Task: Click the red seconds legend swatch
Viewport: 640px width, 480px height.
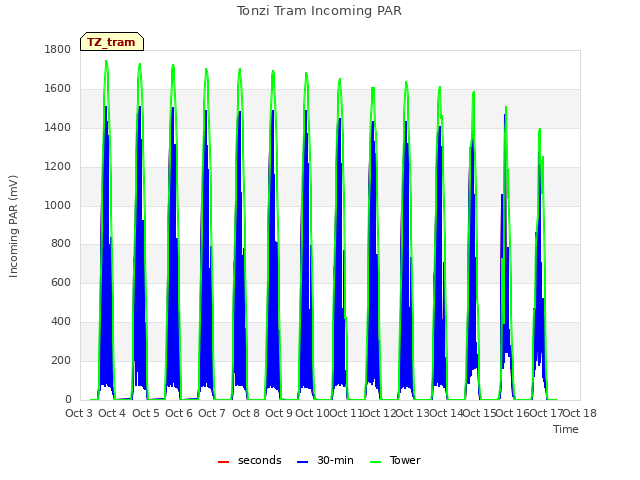Action: pos(223,462)
